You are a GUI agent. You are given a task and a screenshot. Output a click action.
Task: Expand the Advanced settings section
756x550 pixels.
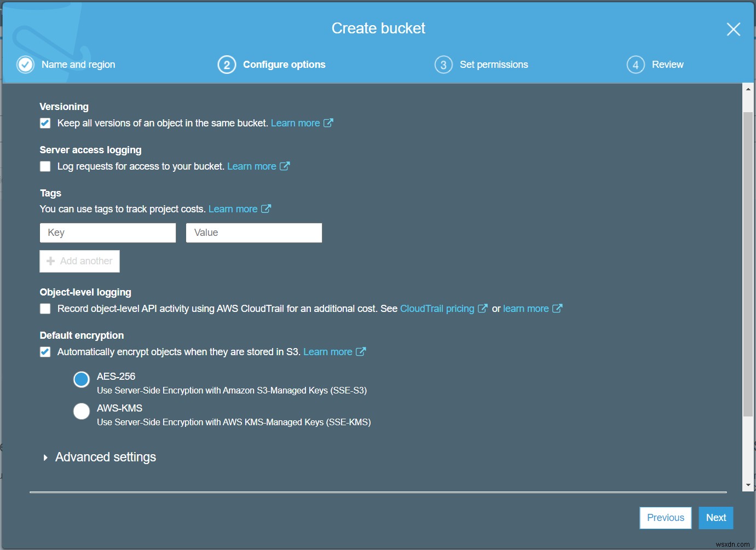[105, 457]
